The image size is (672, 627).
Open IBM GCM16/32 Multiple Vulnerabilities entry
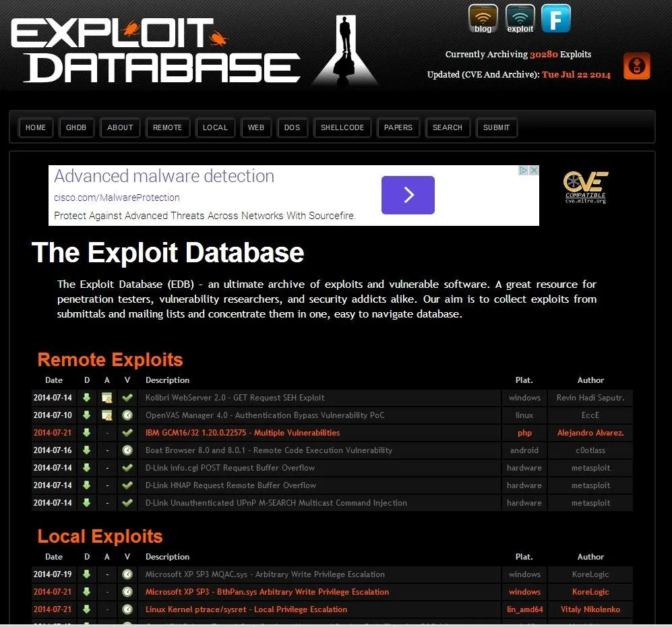coord(243,433)
